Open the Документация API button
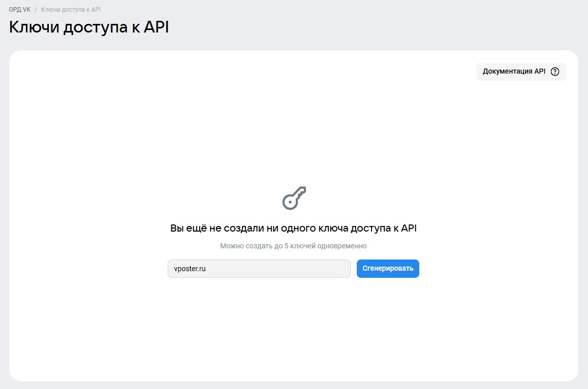The height and width of the screenshot is (389, 588). [x=520, y=72]
